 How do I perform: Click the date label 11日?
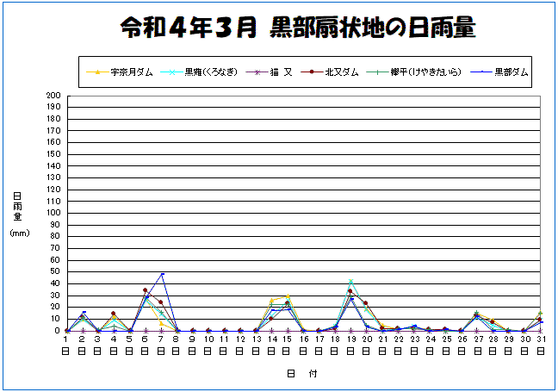click(224, 345)
